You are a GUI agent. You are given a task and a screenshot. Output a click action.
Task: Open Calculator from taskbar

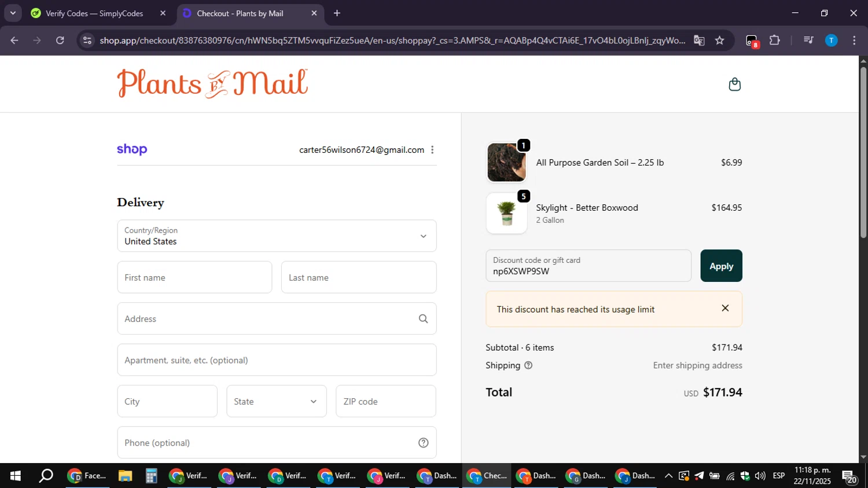(x=151, y=476)
